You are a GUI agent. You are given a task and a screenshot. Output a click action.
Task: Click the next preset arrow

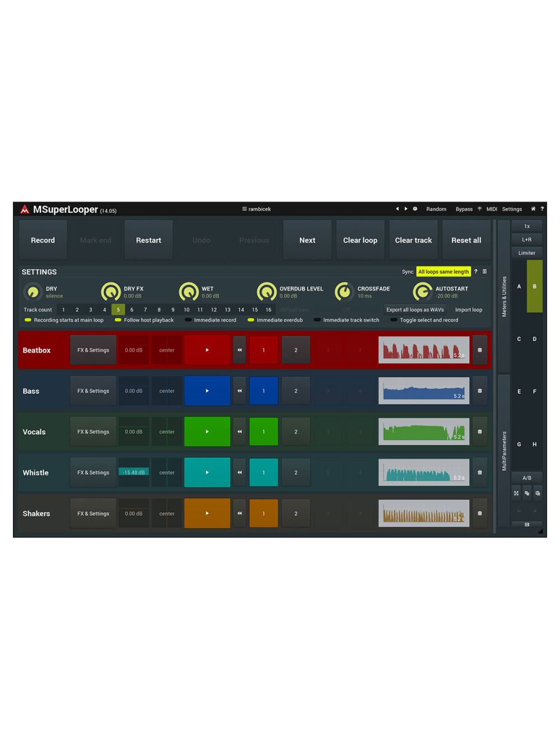(x=406, y=209)
